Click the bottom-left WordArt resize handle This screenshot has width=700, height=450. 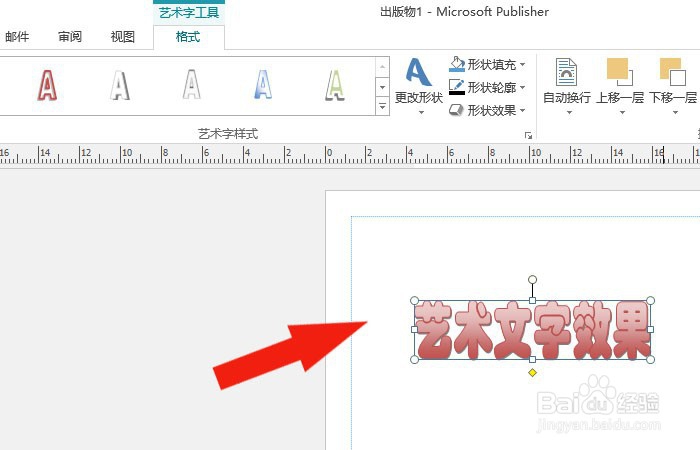click(x=414, y=359)
